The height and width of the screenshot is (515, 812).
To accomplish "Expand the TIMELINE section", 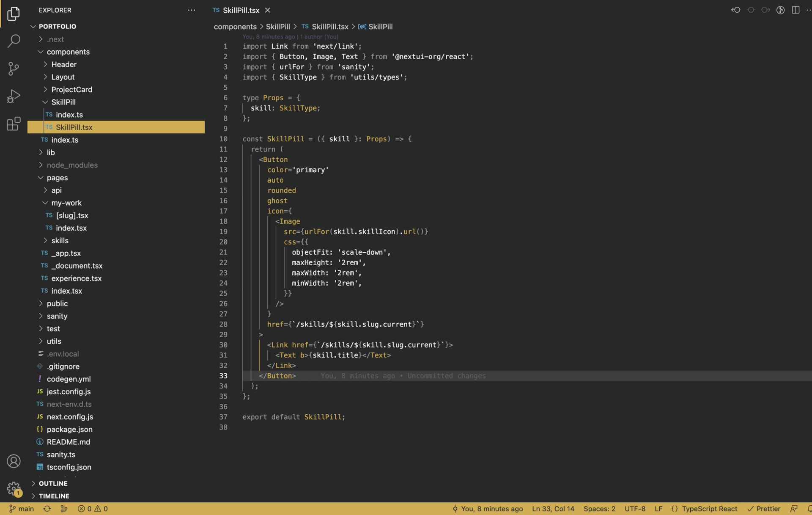I will [x=54, y=496].
